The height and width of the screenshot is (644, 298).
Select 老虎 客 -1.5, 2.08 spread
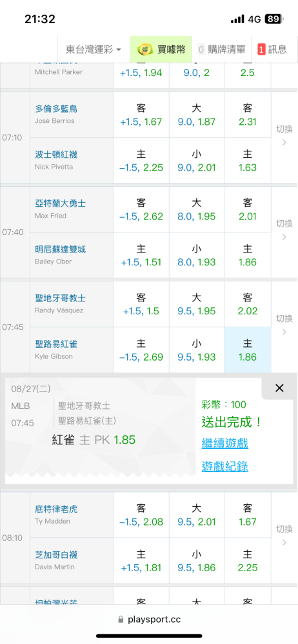tap(141, 515)
